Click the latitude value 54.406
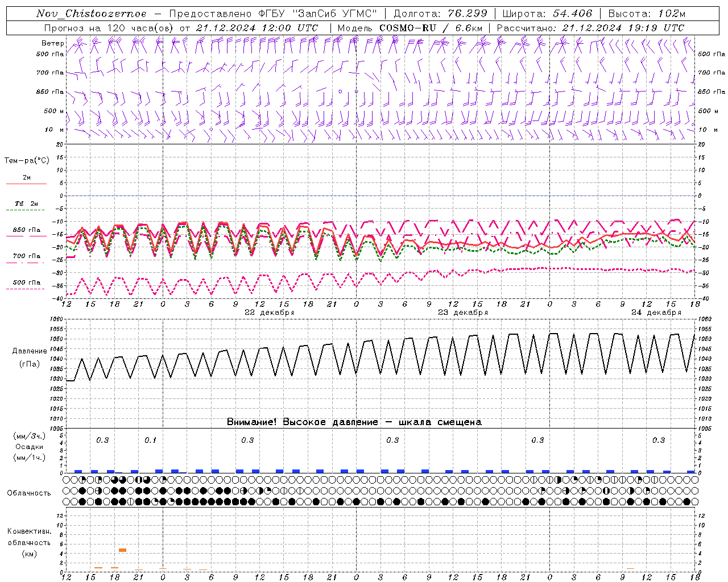The height and width of the screenshot is (582, 728). point(572,14)
